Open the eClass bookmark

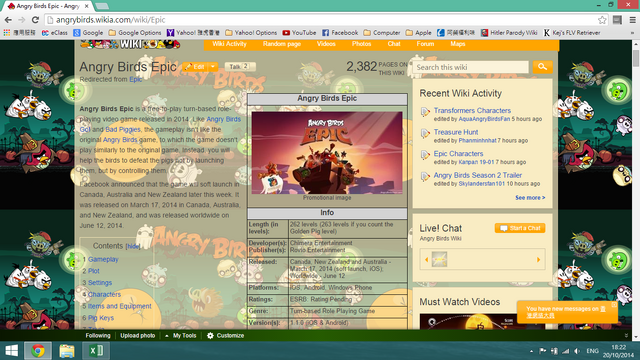click(x=54, y=33)
